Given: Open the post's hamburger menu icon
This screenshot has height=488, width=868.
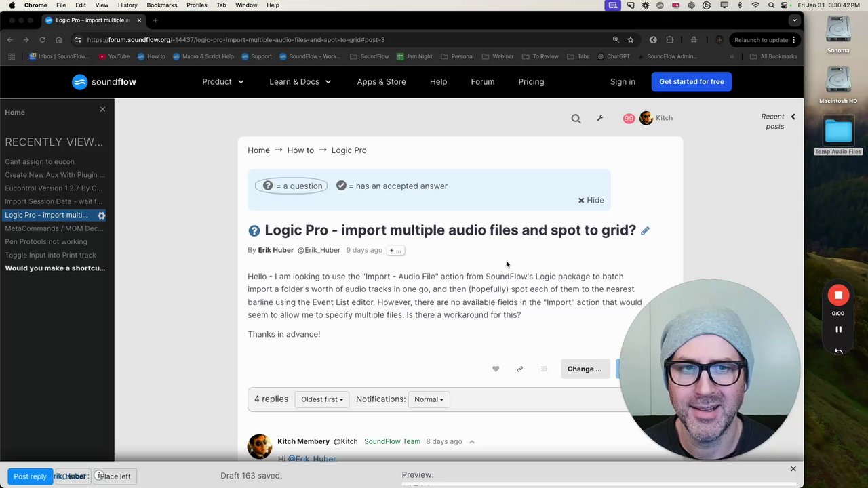Looking at the screenshot, I should click(x=544, y=369).
